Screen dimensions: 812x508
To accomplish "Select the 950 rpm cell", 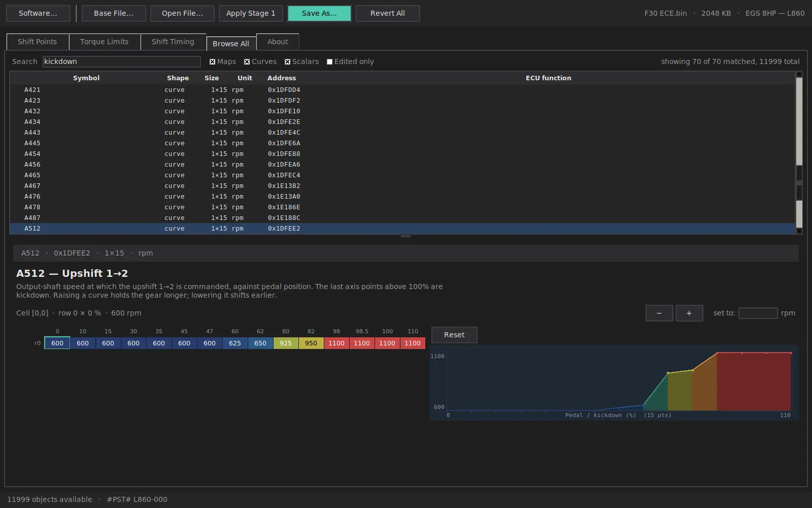I will (x=311, y=343).
